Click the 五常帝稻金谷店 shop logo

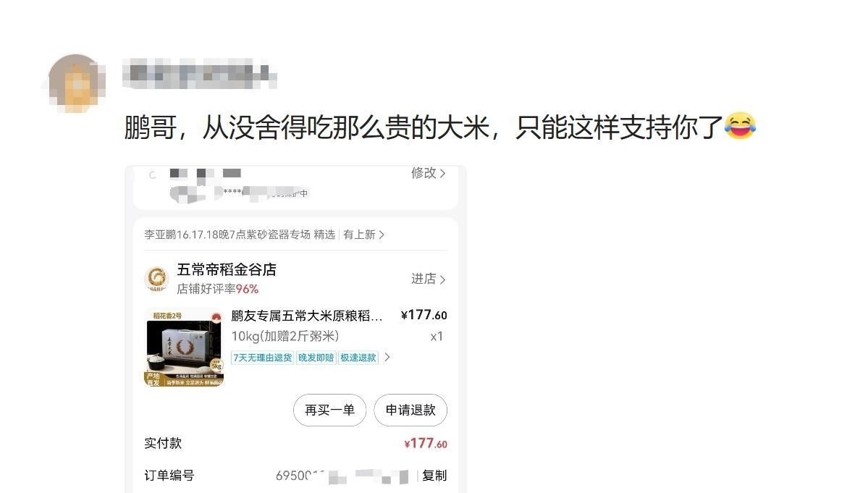coord(156,278)
